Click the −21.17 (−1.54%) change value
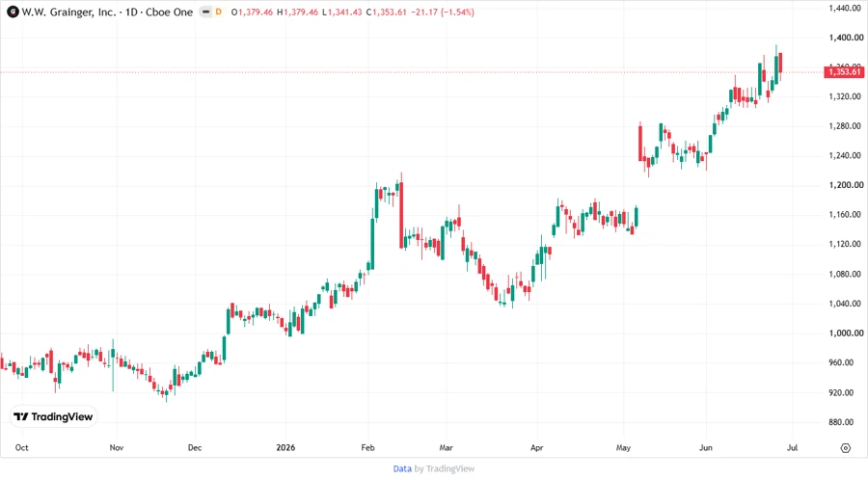This screenshot has width=868, height=480. (443, 13)
